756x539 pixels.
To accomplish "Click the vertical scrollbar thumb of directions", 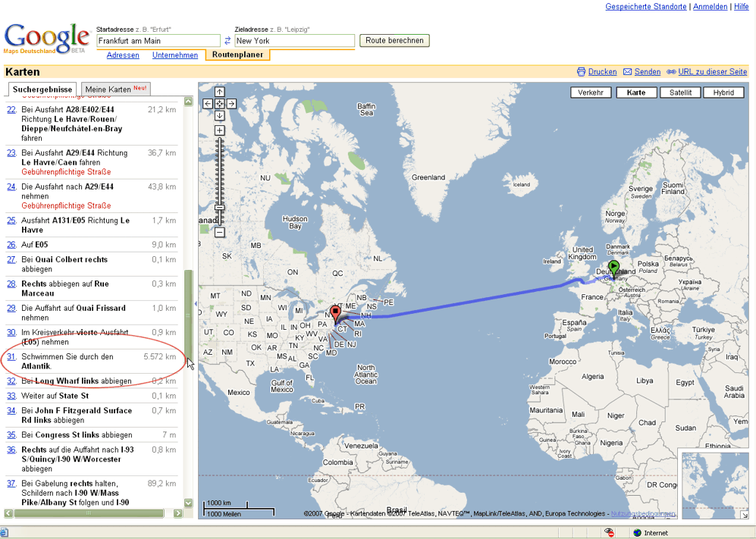I will coord(189,316).
